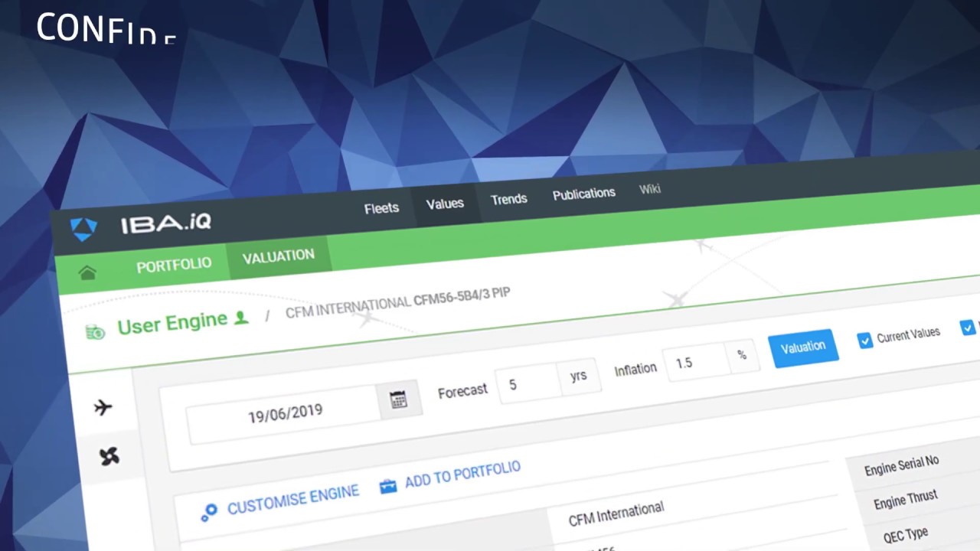This screenshot has height=551, width=980.
Task: Click the IBA.iQ shield logo icon
Action: [83, 229]
